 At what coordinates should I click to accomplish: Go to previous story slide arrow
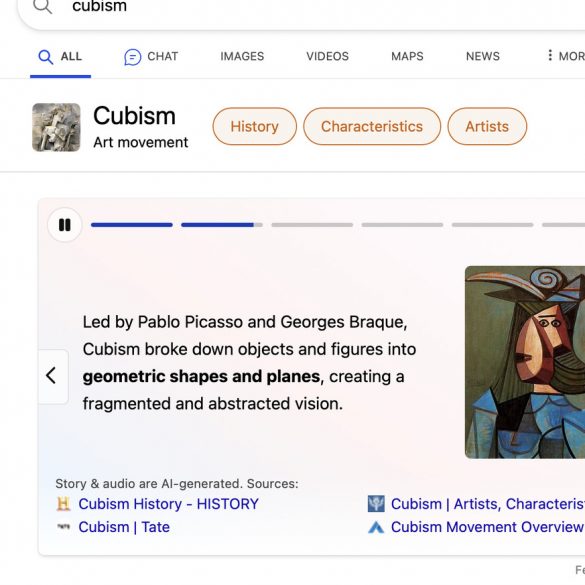click(53, 376)
